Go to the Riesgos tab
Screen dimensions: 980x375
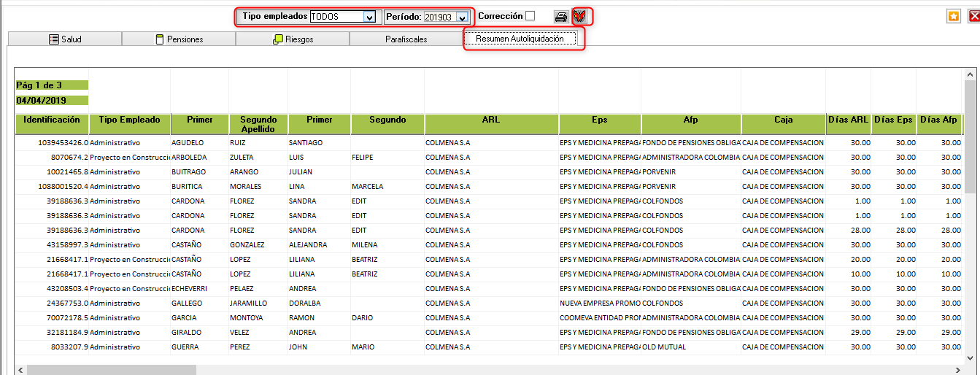point(293,39)
